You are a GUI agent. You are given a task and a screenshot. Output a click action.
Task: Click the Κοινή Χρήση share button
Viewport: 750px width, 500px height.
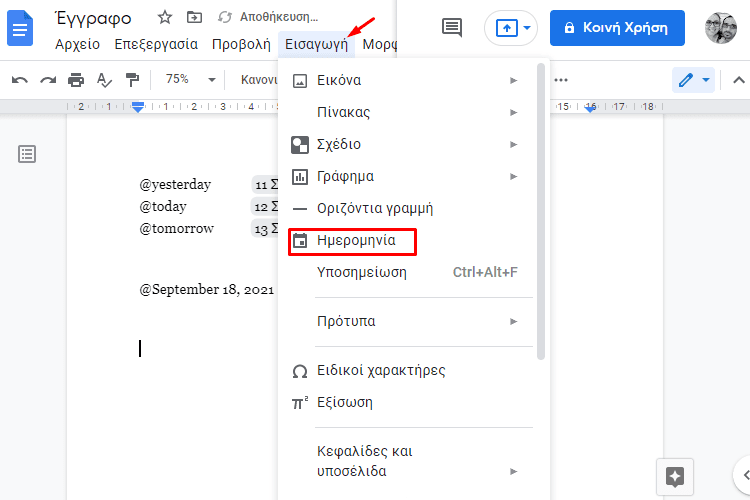[x=617, y=28]
